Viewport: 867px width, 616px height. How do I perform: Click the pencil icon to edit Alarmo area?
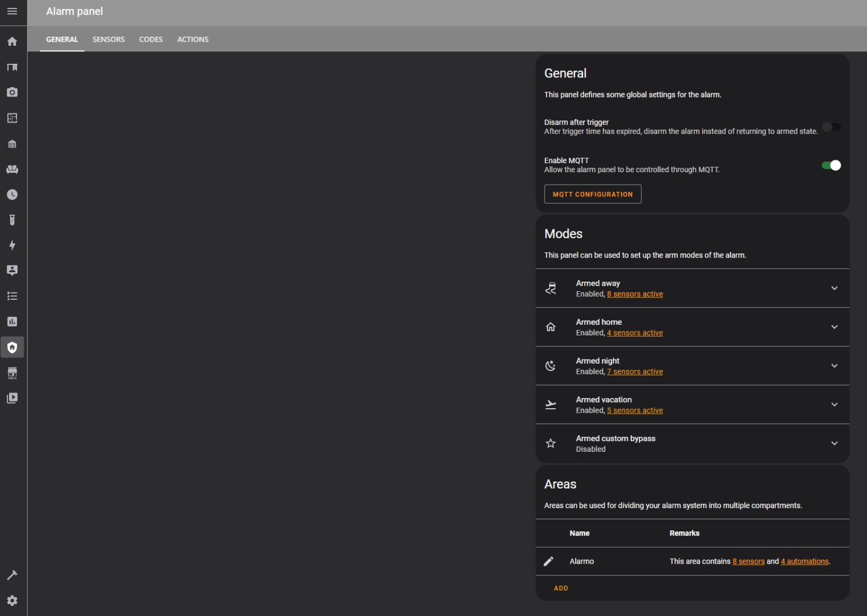tap(549, 561)
